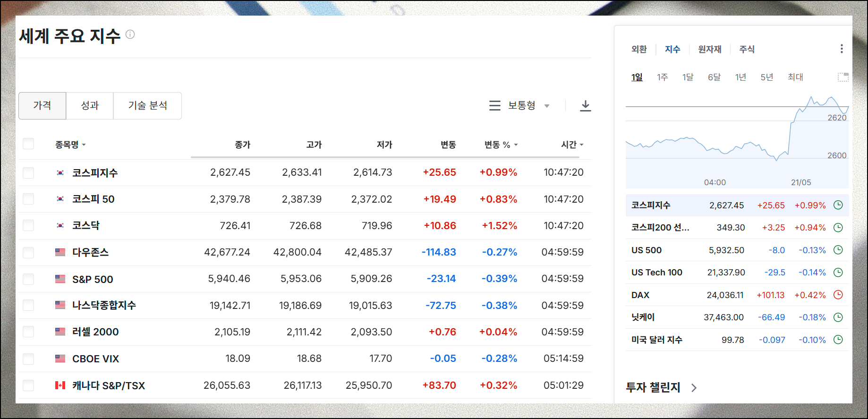
Task: Open the DAX row in sidebar list
Action: (737, 295)
